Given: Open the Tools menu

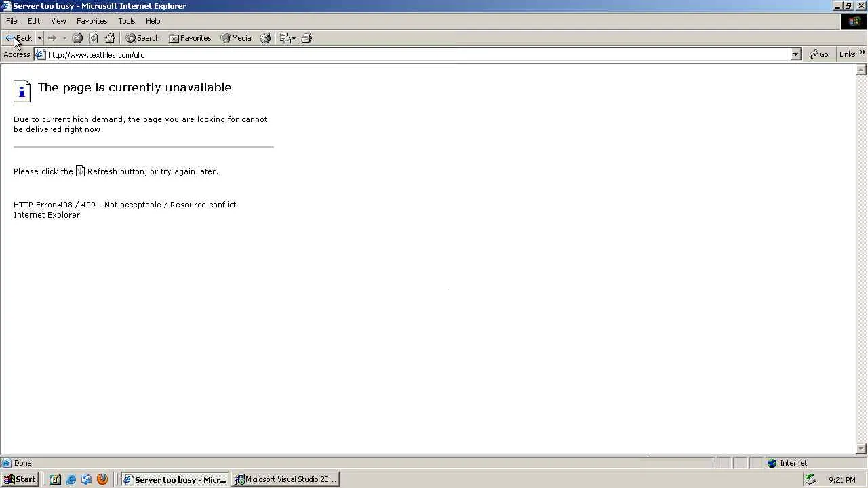Looking at the screenshot, I should click(x=127, y=21).
